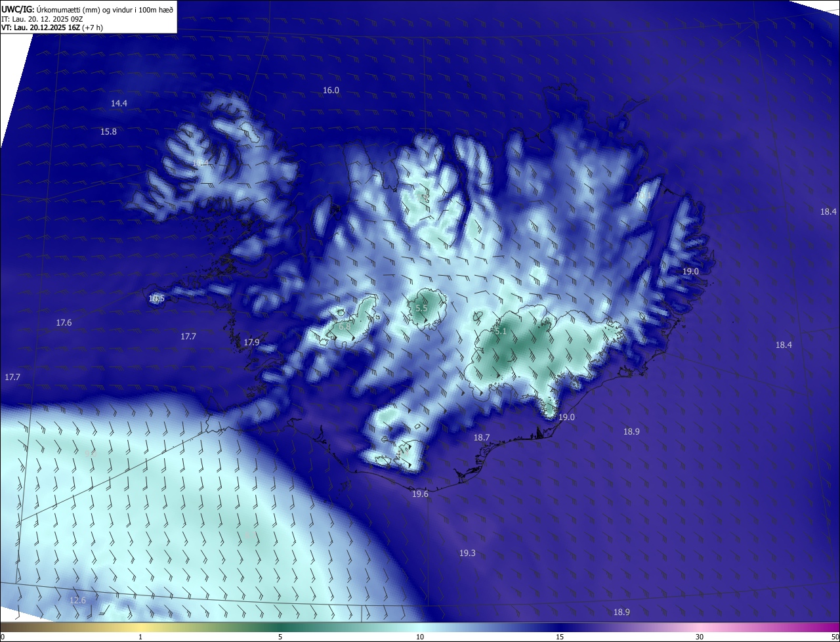Click the 17.6 value on the map
The height and width of the screenshot is (642, 840).
pyautogui.click(x=64, y=323)
